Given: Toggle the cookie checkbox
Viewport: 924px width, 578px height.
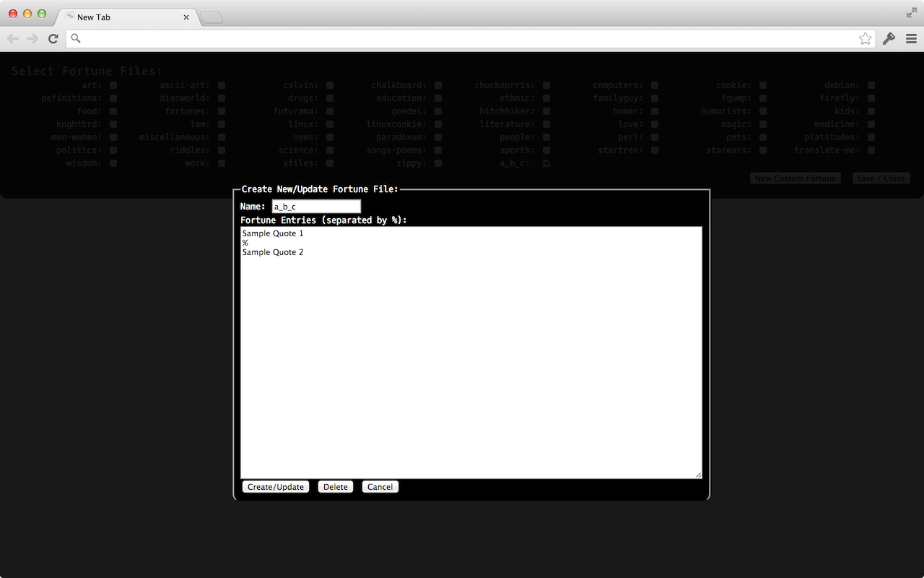Looking at the screenshot, I should tap(763, 85).
